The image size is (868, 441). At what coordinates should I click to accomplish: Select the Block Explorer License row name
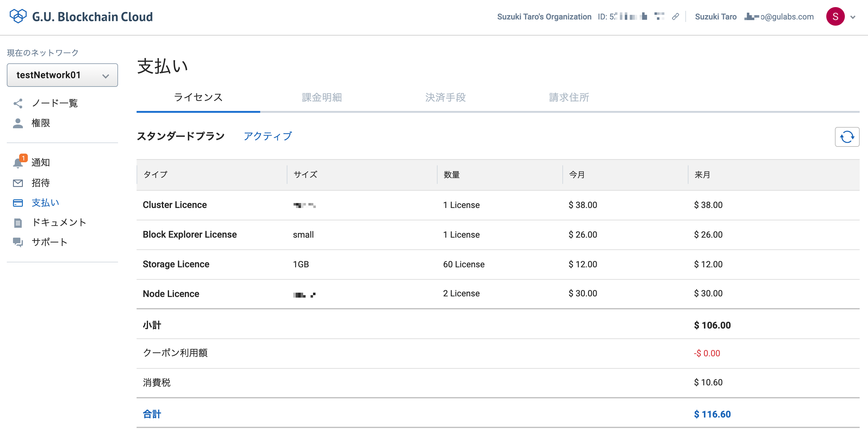point(190,235)
